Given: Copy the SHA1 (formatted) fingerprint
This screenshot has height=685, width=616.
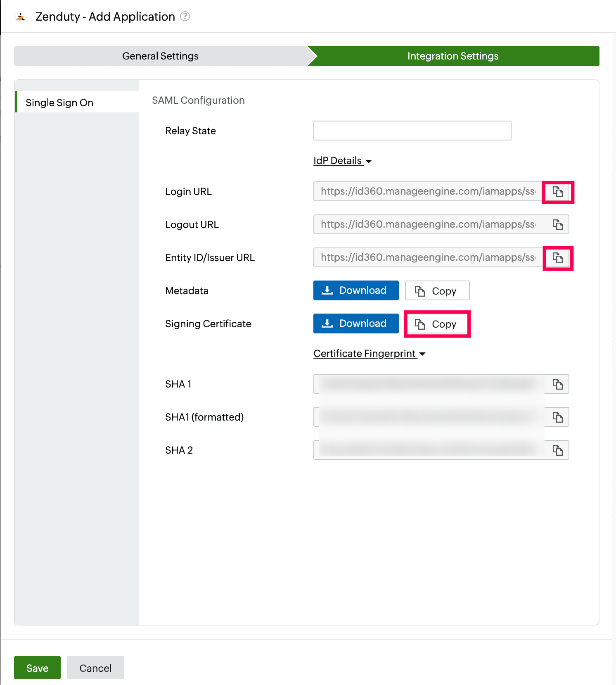Looking at the screenshot, I should (557, 417).
